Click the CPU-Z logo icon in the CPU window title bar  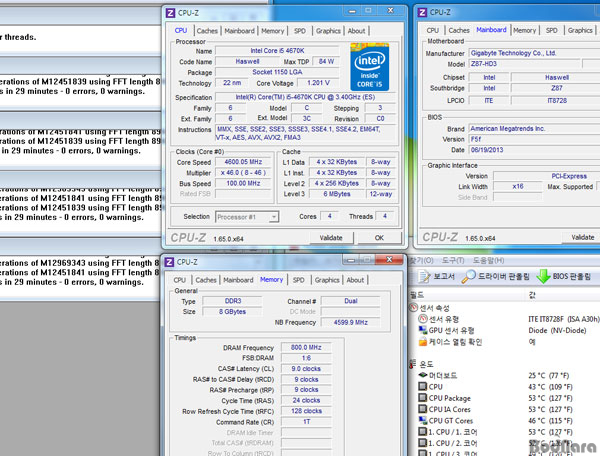[x=170, y=13]
